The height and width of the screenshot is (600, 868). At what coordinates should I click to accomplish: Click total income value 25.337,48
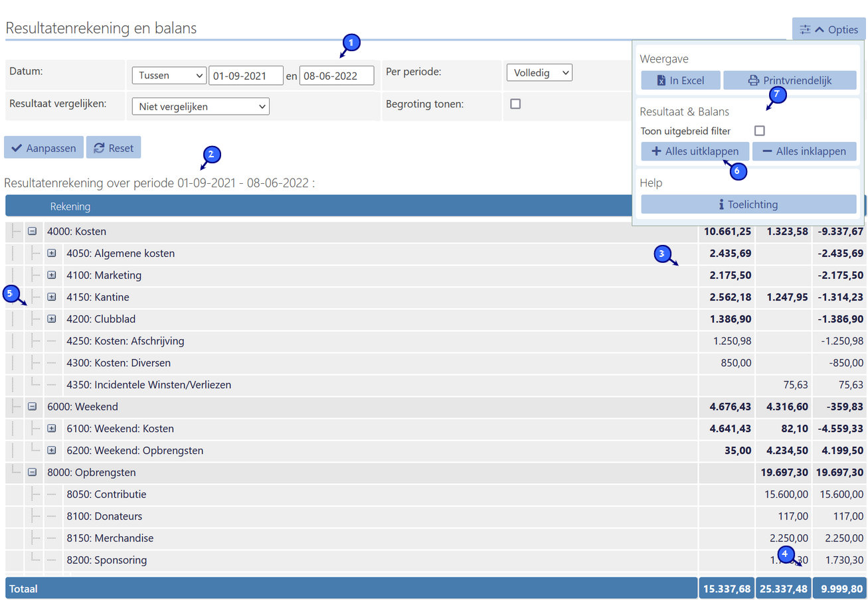(783, 589)
